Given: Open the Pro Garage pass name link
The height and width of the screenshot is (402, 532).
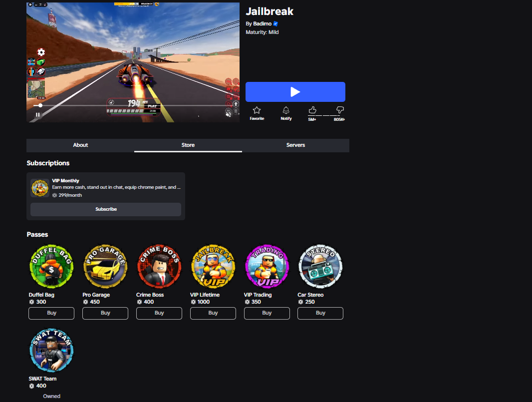Looking at the screenshot, I should coord(96,295).
